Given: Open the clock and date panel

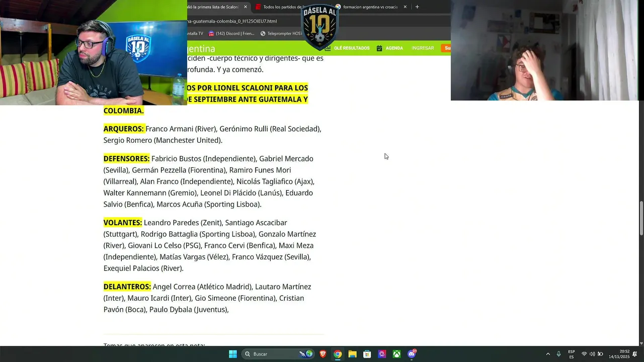Looking at the screenshot, I should [x=619, y=354].
